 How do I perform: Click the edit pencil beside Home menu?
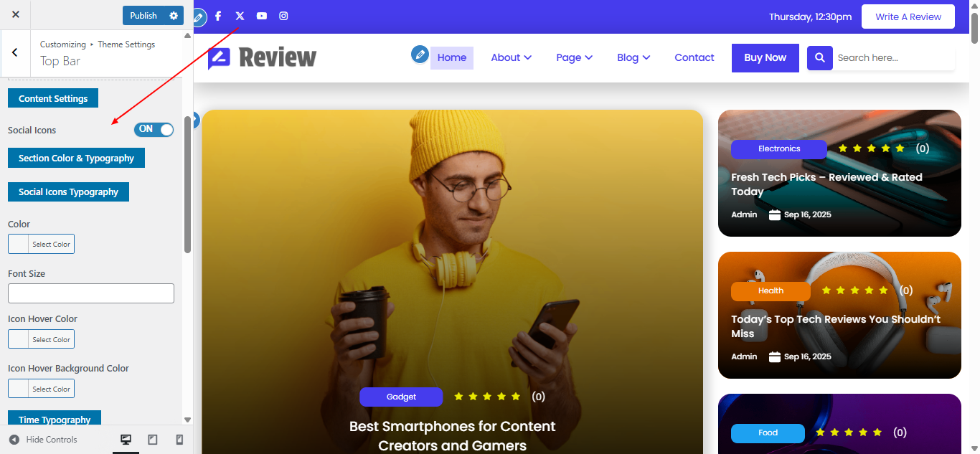pos(420,55)
